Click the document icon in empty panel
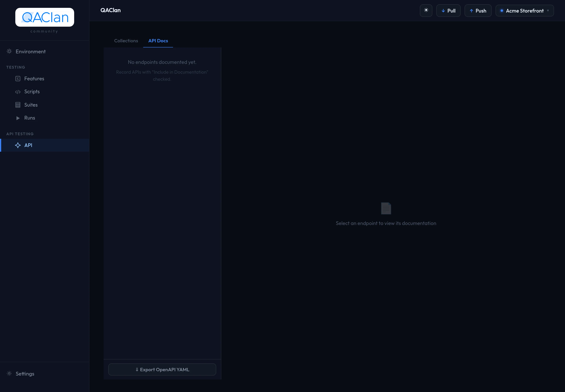The image size is (565, 392). pos(386,208)
